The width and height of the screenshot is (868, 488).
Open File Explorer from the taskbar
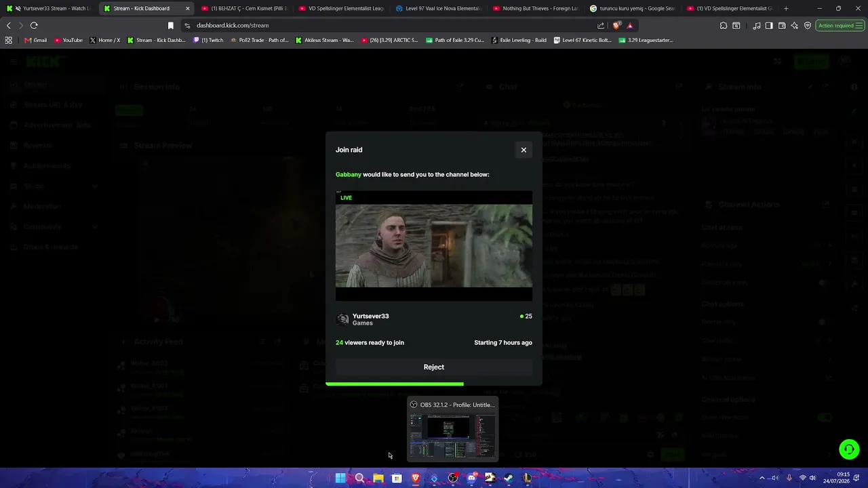point(378,478)
